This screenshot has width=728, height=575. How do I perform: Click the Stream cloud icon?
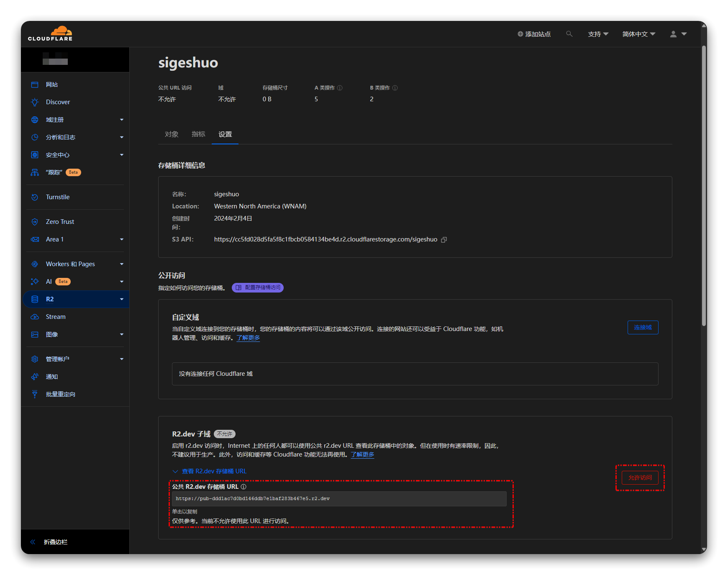[35, 317]
